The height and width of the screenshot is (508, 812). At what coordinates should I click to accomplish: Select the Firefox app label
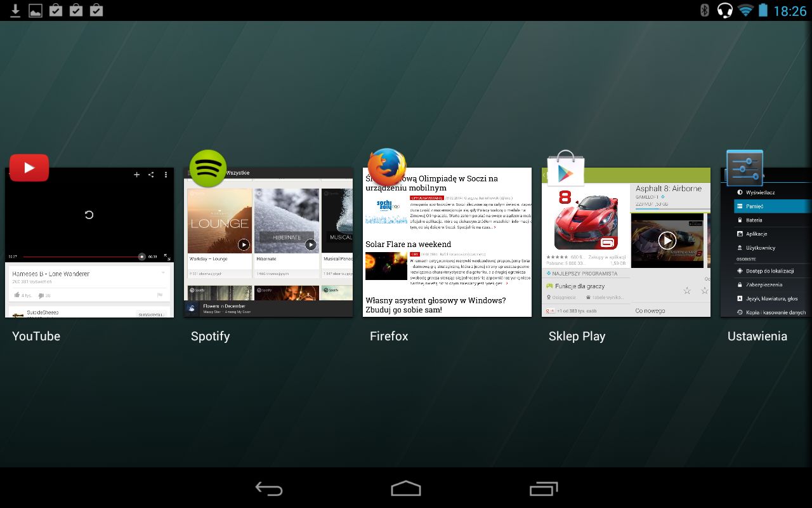[389, 337]
